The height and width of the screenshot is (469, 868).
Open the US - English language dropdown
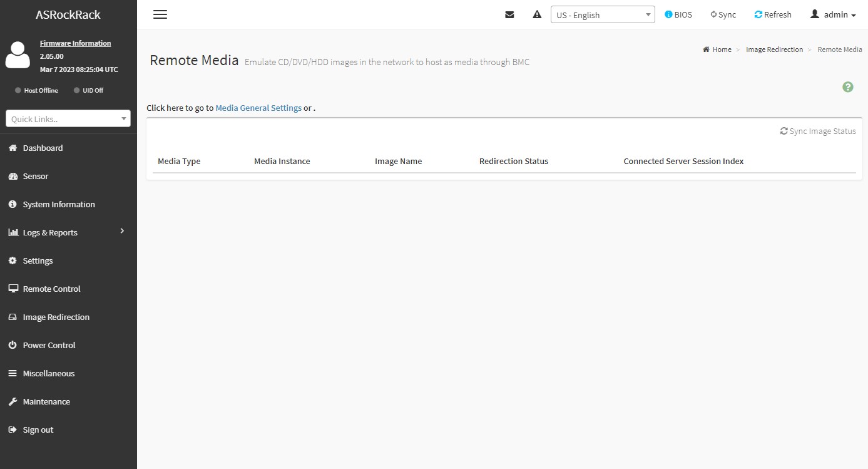602,15
